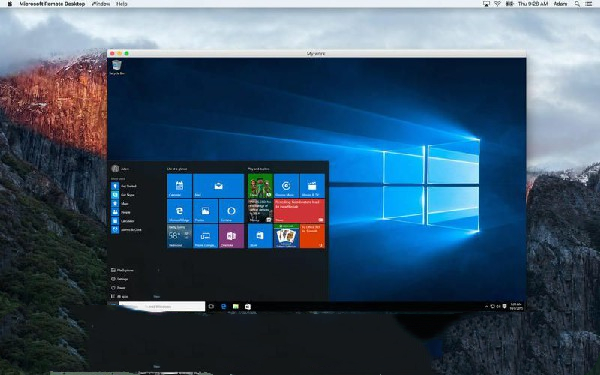Click the Wi-Fi icon in menu bar
The height and width of the screenshot is (375, 600).
tap(497, 4)
